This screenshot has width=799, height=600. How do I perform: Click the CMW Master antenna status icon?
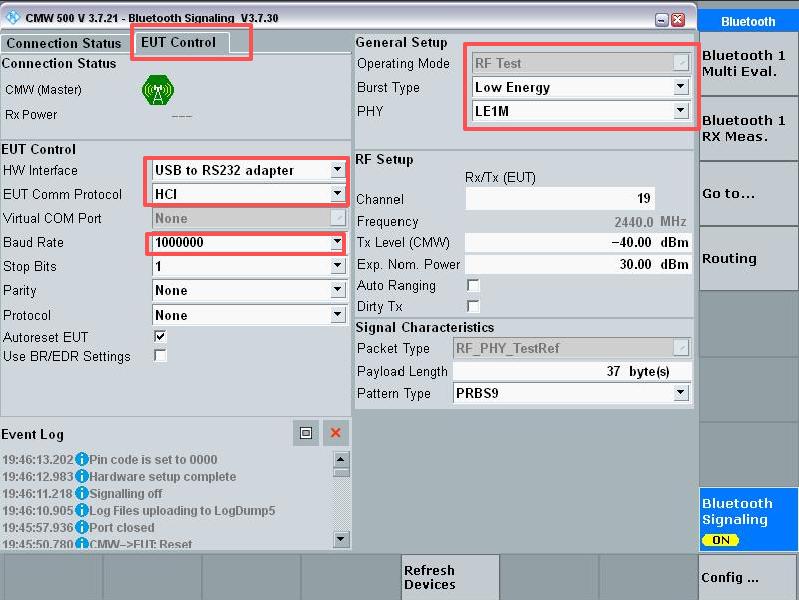coord(158,90)
